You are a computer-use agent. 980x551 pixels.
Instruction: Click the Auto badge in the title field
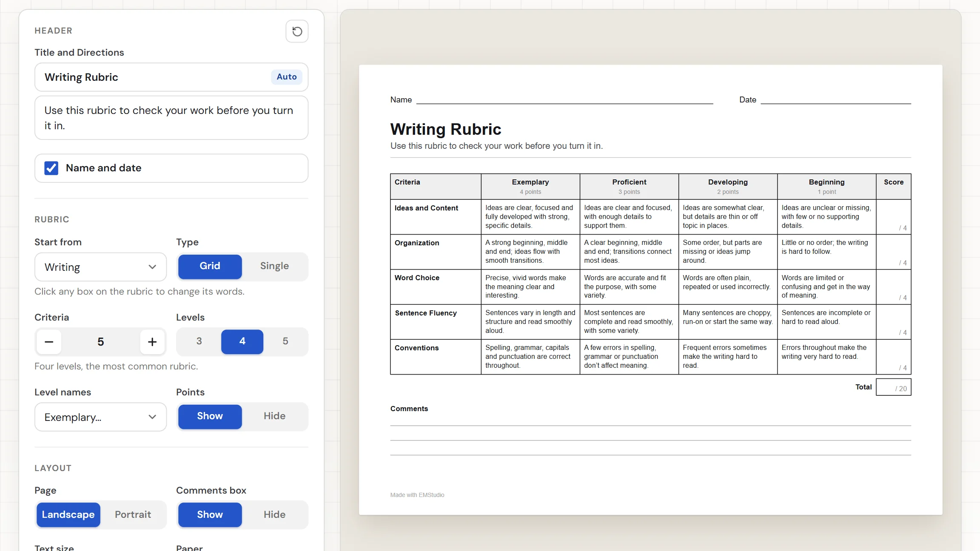pos(287,77)
